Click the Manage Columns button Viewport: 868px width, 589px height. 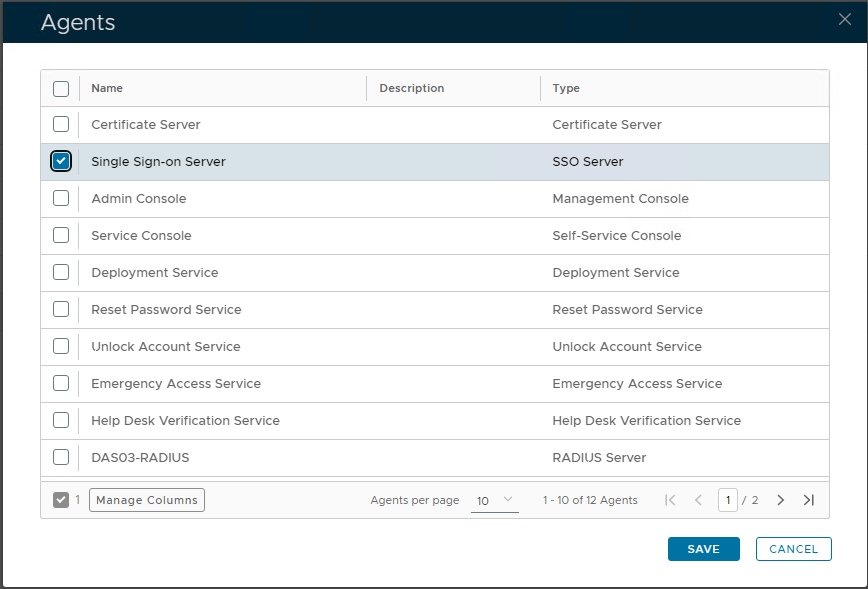(147, 500)
